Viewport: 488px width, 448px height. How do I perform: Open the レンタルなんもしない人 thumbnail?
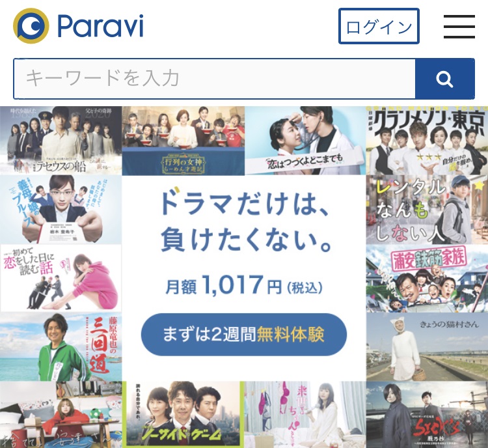[x=427, y=210]
